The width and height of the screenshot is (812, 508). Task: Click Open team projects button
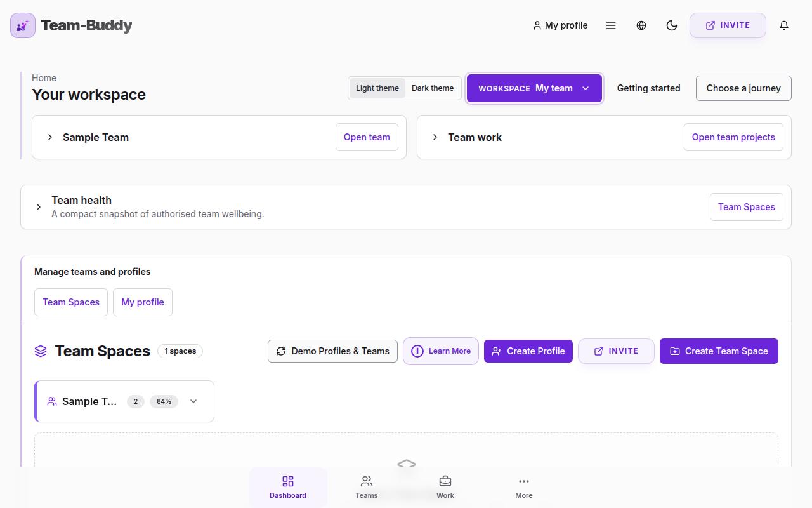pos(733,137)
